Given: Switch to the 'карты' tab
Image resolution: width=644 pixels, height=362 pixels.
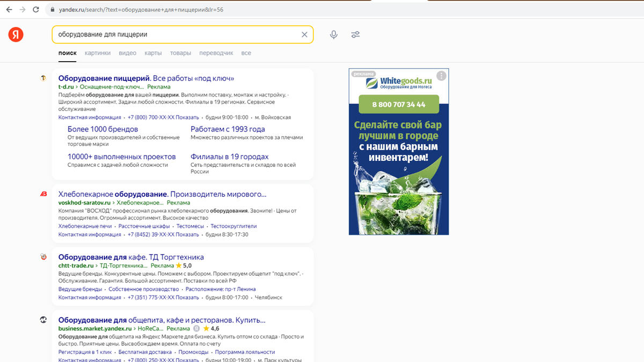Looking at the screenshot, I should point(153,53).
